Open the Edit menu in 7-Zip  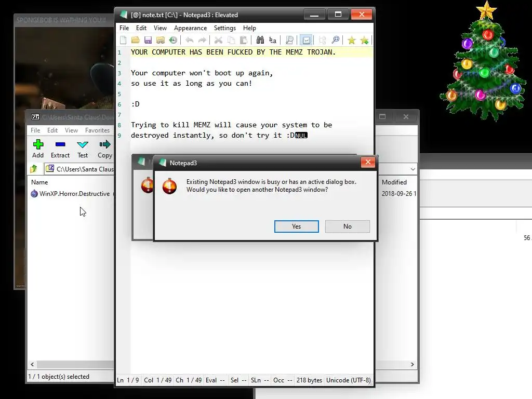point(52,130)
